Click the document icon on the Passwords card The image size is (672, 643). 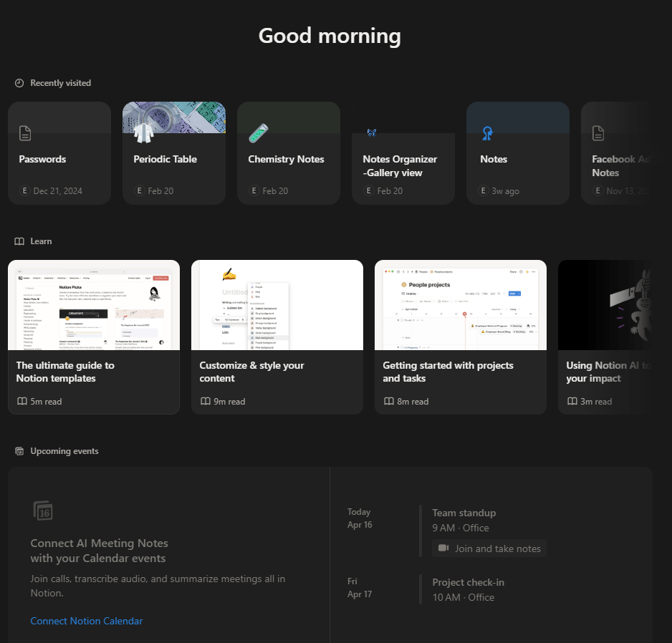tap(25, 133)
